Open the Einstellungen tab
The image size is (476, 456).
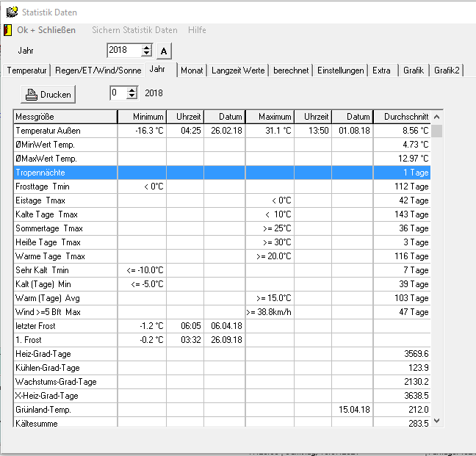pos(340,70)
